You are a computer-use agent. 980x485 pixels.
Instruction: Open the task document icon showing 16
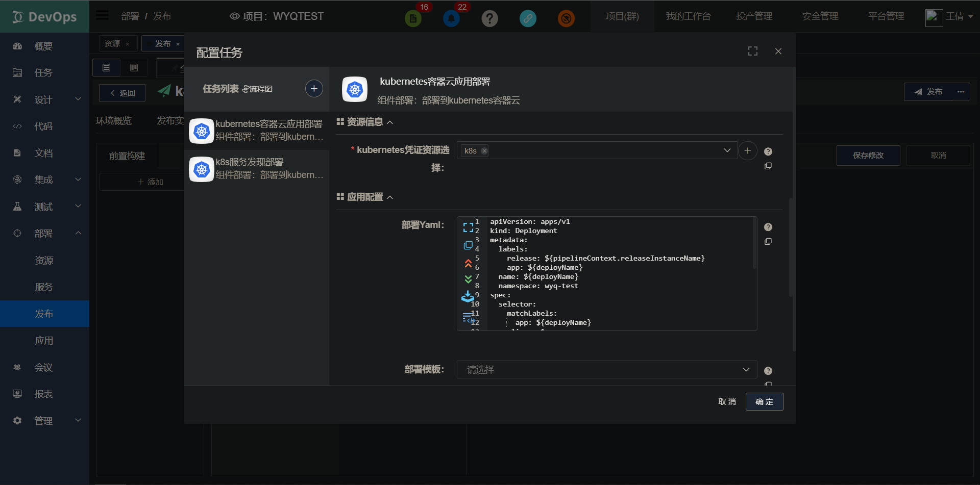(413, 17)
